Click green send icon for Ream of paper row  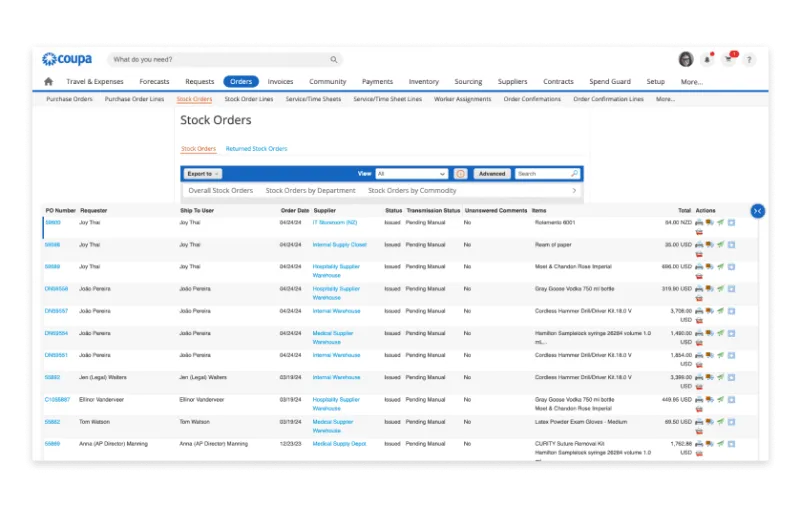720,245
